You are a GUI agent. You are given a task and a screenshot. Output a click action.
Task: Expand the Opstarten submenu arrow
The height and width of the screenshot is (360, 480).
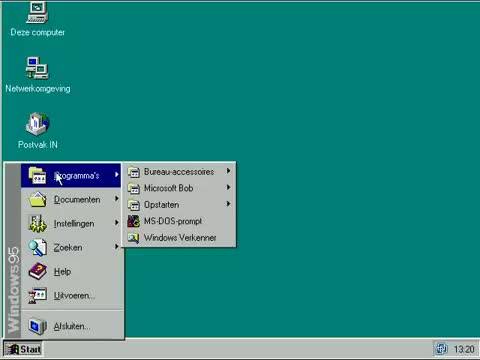[228, 204]
